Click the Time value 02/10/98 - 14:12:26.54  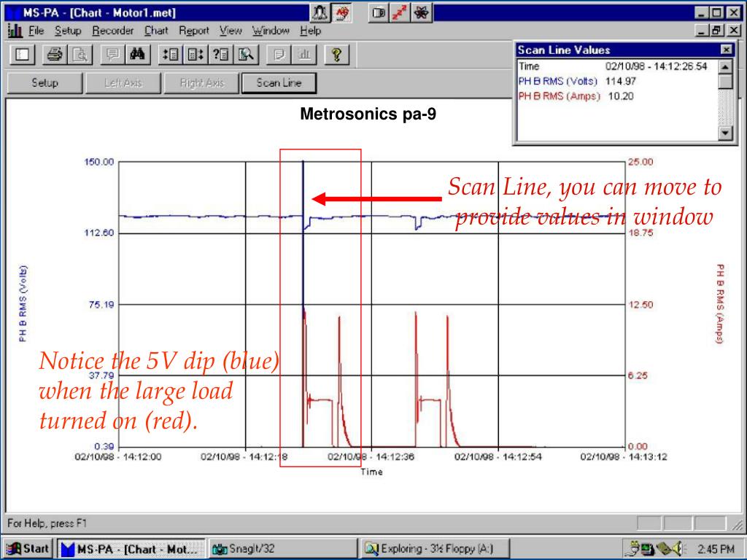(x=656, y=66)
